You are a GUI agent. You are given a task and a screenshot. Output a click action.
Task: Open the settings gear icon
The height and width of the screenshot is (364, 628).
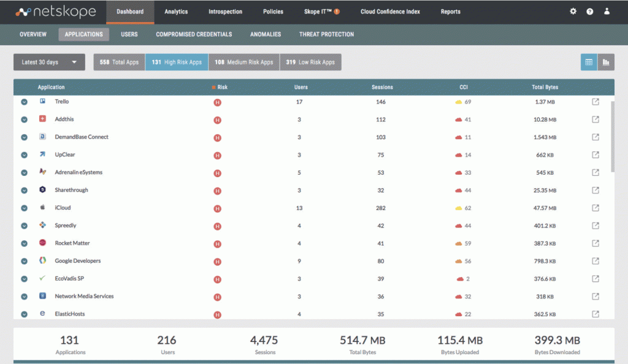click(573, 11)
